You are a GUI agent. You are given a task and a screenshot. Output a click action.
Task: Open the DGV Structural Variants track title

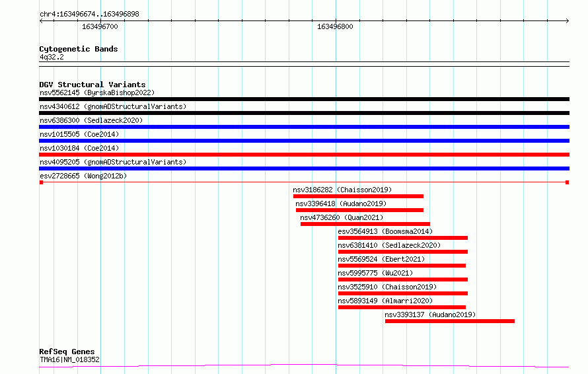point(92,85)
